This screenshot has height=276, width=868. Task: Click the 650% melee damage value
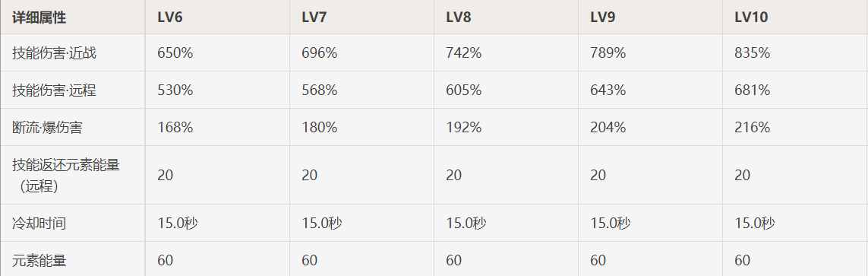175,52
